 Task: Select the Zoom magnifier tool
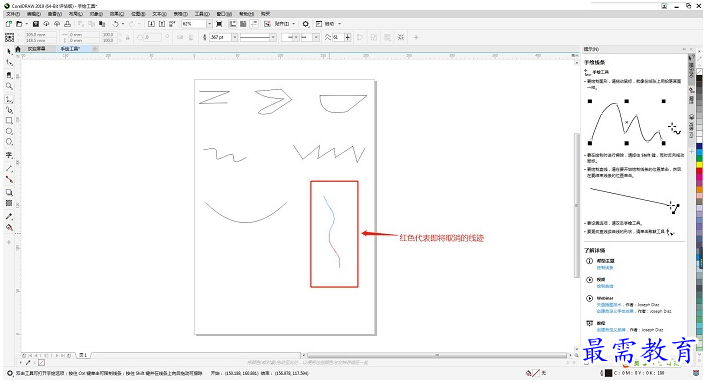tap(9, 86)
